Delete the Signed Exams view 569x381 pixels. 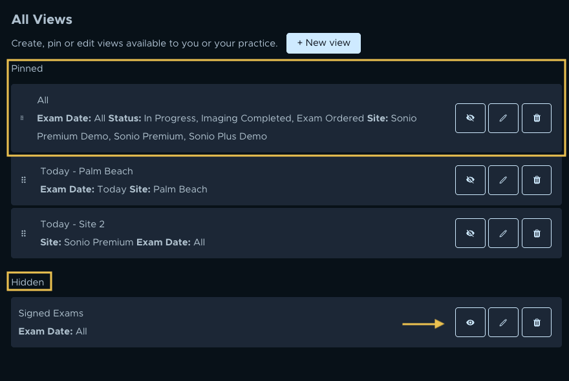(x=537, y=322)
